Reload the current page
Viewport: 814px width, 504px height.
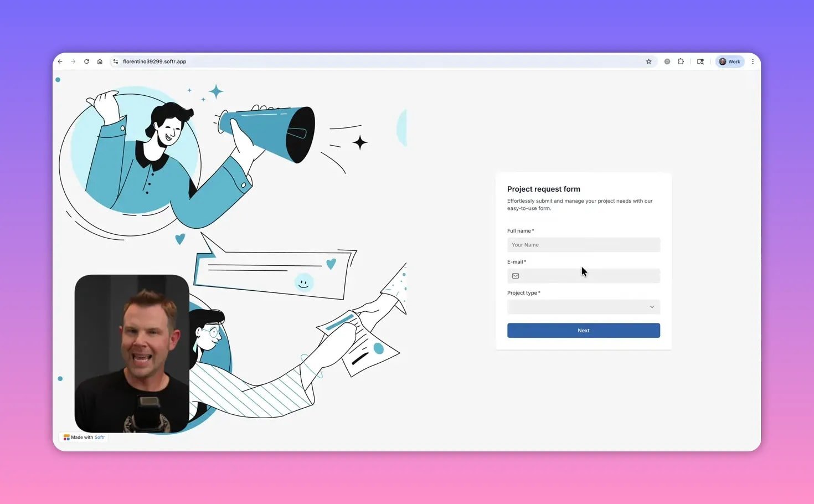point(86,61)
